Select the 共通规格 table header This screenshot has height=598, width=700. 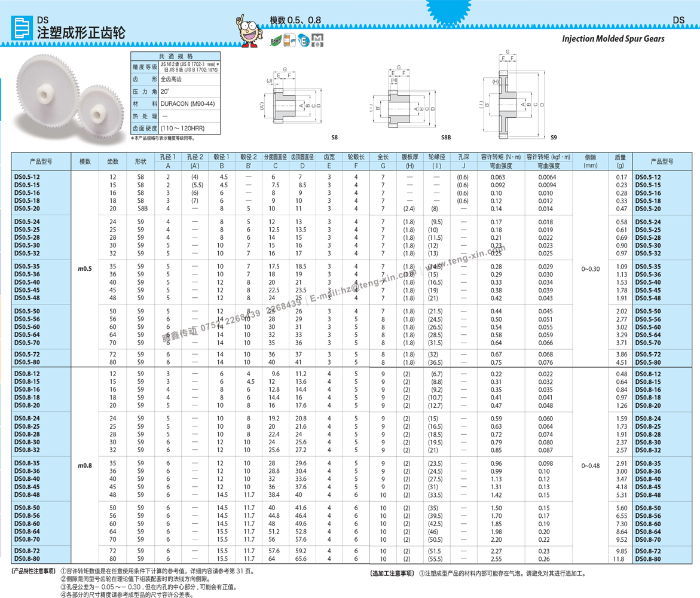pyautogui.click(x=176, y=56)
